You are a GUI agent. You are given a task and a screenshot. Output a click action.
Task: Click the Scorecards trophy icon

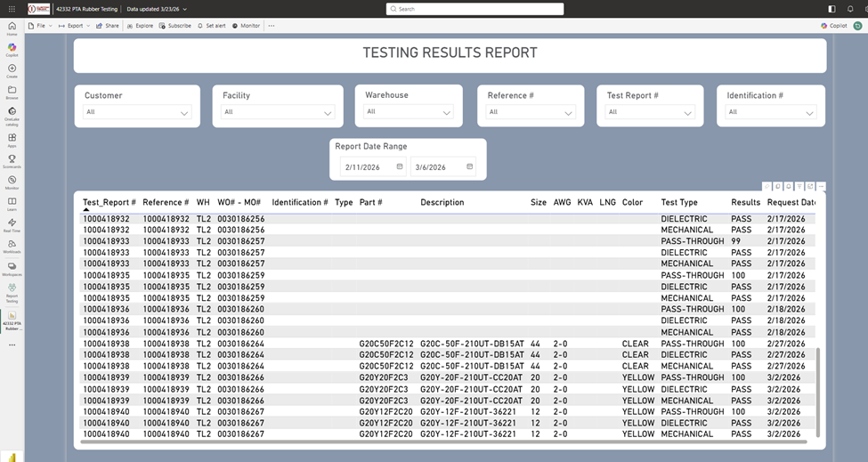point(12,160)
